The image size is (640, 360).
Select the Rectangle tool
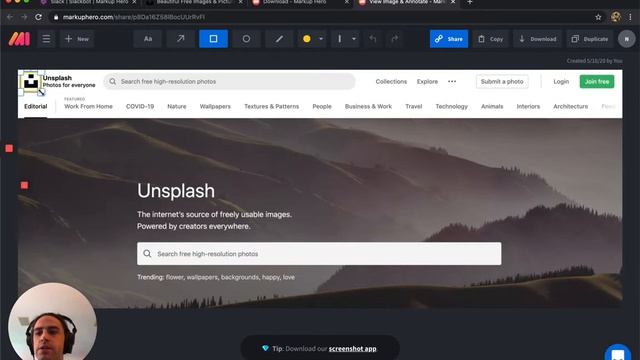pyautogui.click(x=213, y=39)
